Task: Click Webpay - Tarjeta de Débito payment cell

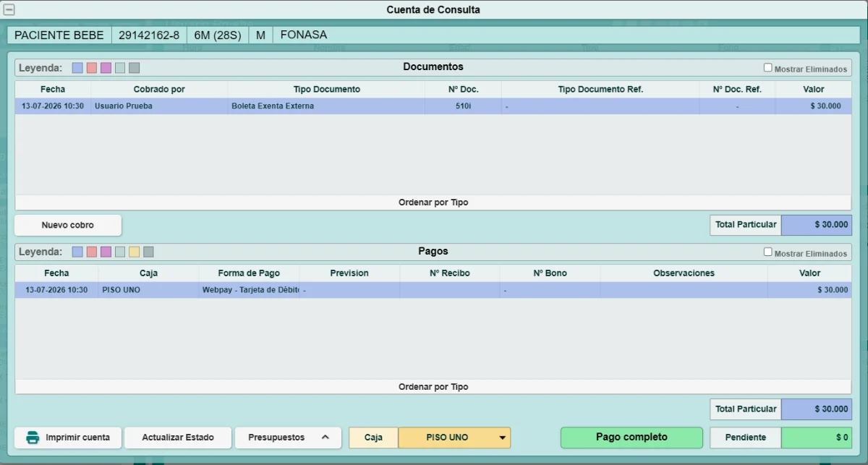Action: point(249,290)
